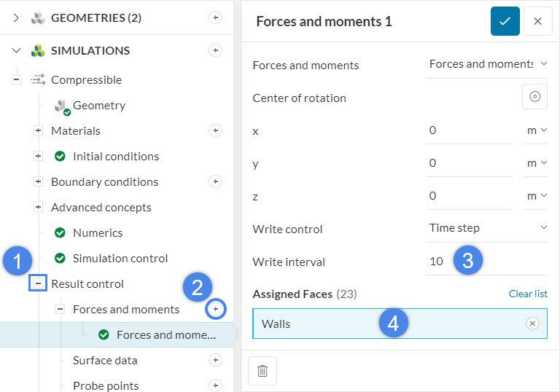Open the Forces and moments type dropdown
Image resolution: width=560 pixels, height=392 pixels.
tap(487, 64)
